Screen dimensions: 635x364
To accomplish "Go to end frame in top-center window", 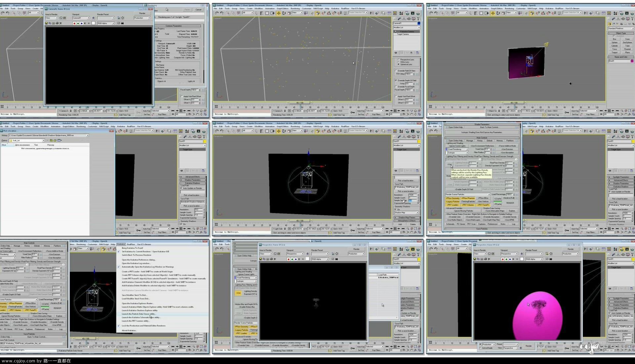I will point(403,111).
